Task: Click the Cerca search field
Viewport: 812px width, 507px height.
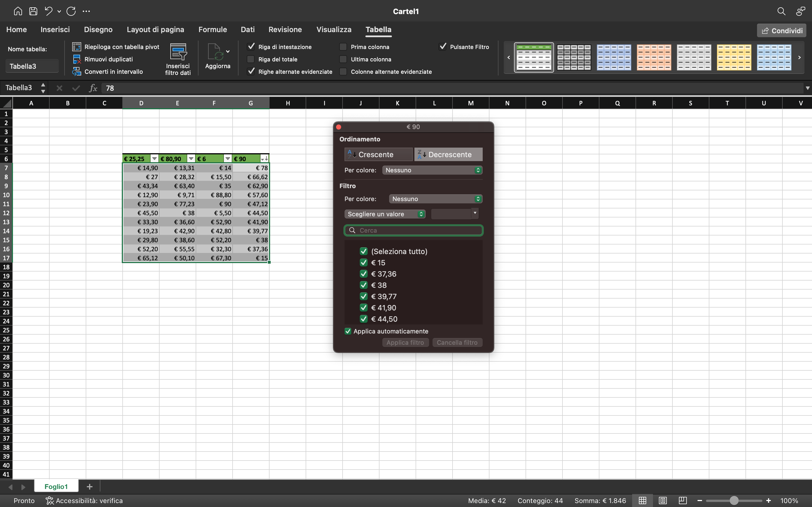Action: tap(413, 230)
